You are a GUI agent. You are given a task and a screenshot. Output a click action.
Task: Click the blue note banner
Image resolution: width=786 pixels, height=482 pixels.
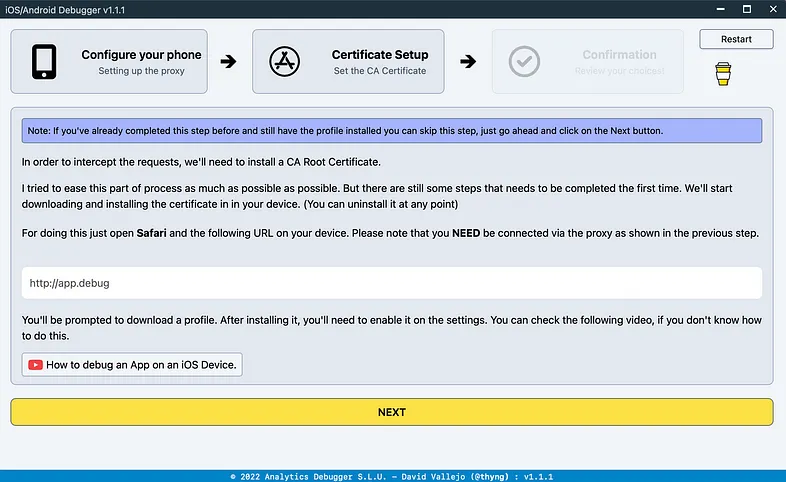click(x=392, y=131)
